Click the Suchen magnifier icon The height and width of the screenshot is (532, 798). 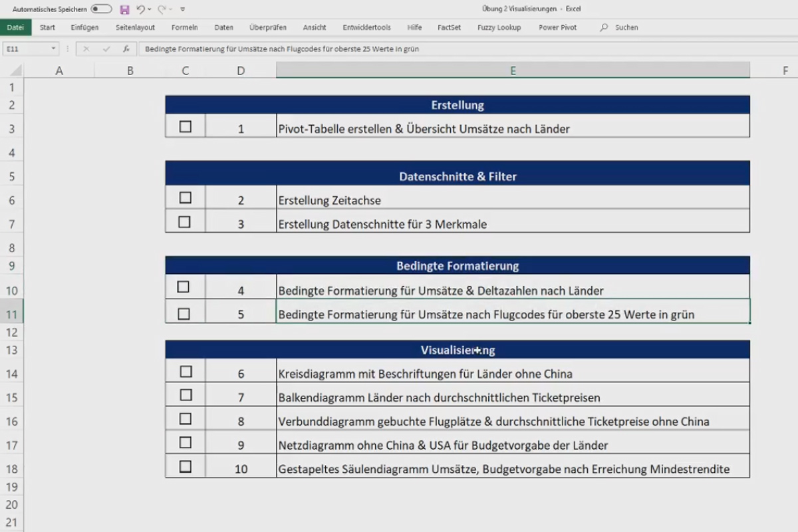(x=604, y=27)
